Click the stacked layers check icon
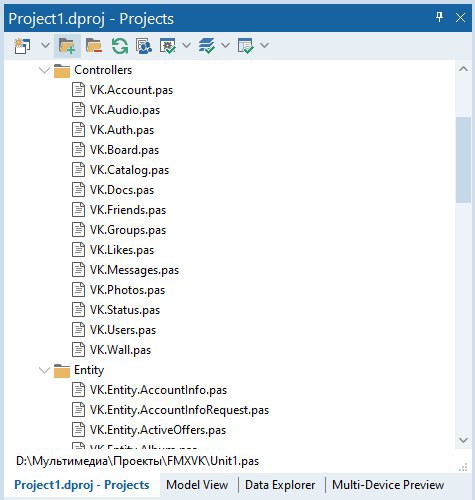 [207, 46]
